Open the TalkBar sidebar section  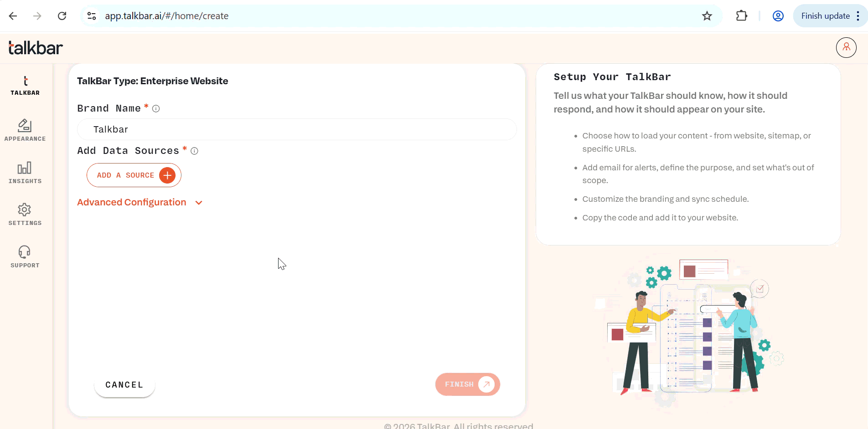tap(25, 86)
